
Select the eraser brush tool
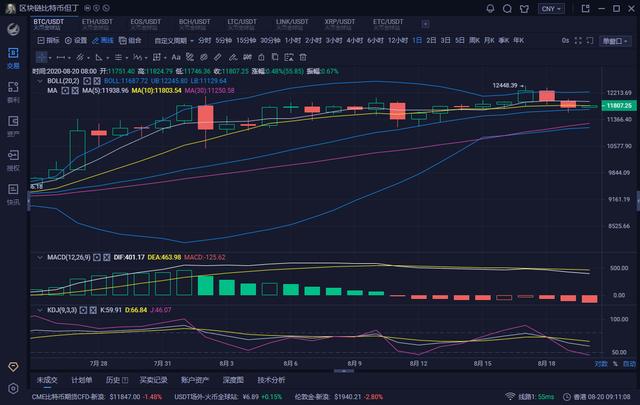233,57
